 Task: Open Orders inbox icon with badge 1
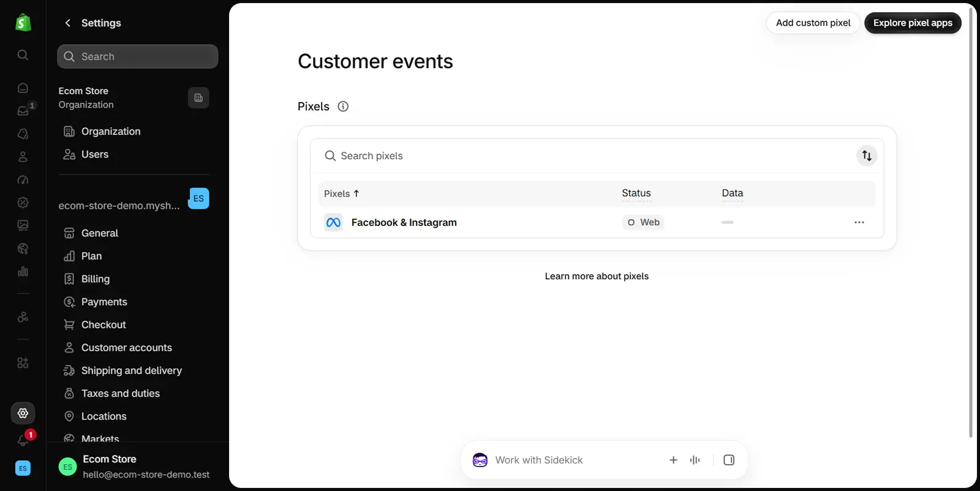[x=23, y=111]
